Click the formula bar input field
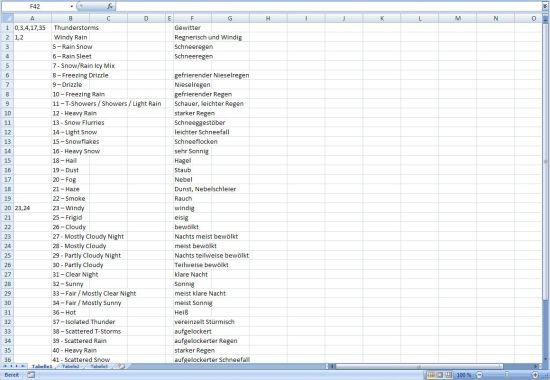Screen dimensions: 550x380 [328, 6]
